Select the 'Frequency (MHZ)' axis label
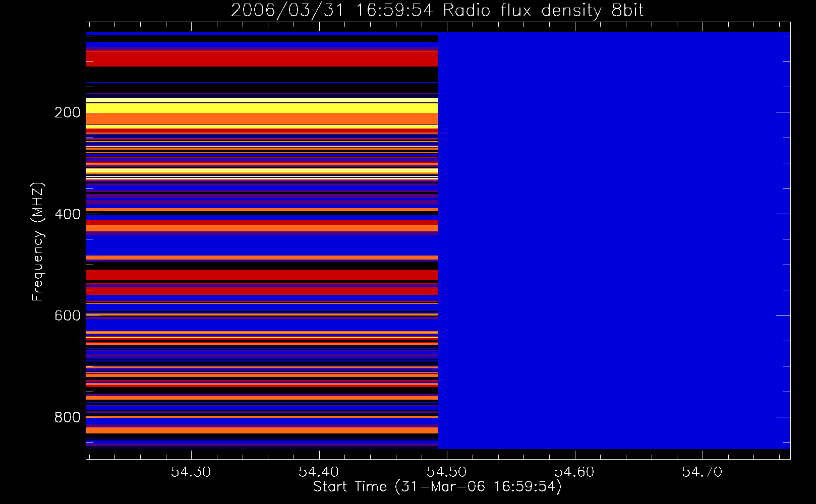The width and height of the screenshot is (816, 504). tap(38, 242)
